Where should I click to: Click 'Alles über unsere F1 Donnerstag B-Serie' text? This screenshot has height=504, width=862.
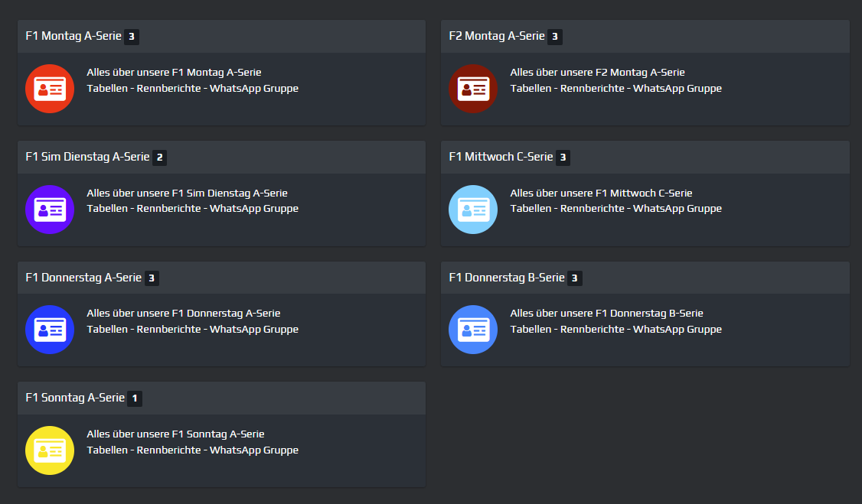pyautogui.click(x=606, y=314)
